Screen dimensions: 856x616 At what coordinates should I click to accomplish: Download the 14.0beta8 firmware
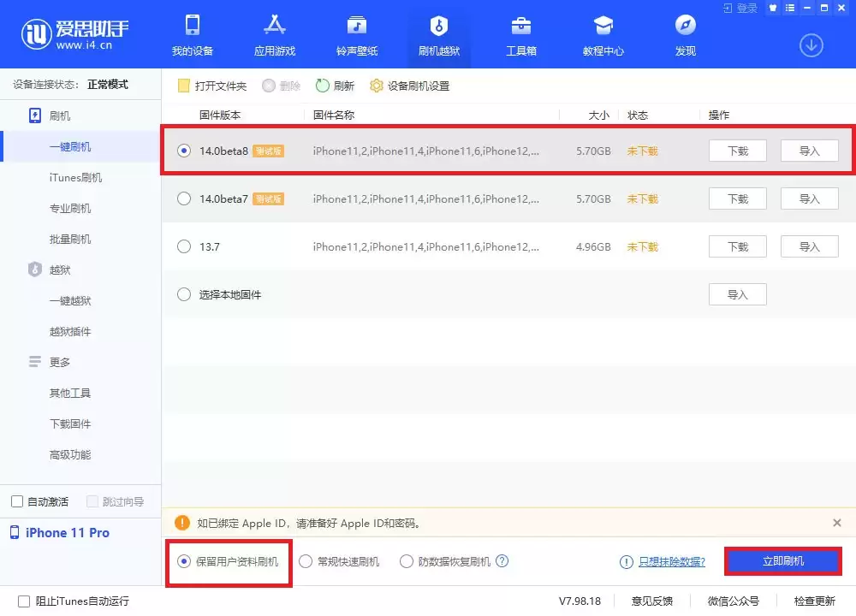coord(738,151)
